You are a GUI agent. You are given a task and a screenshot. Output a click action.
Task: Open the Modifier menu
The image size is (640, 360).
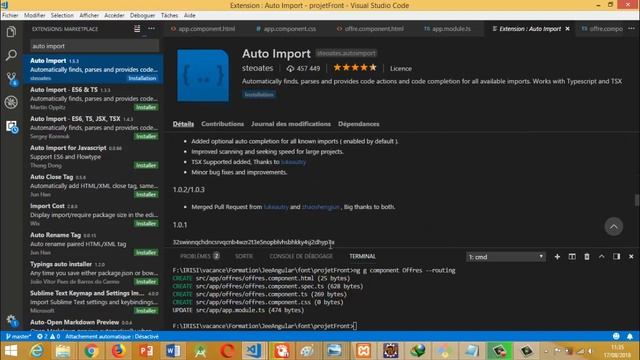click(35, 15)
